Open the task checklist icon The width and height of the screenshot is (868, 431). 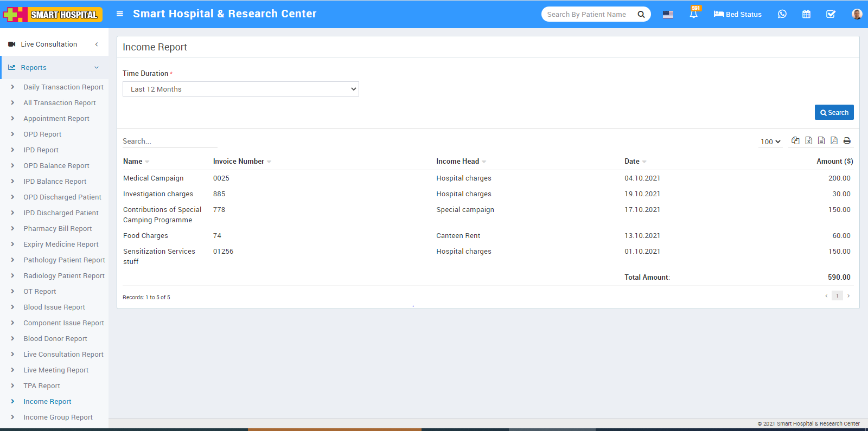point(831,14)
